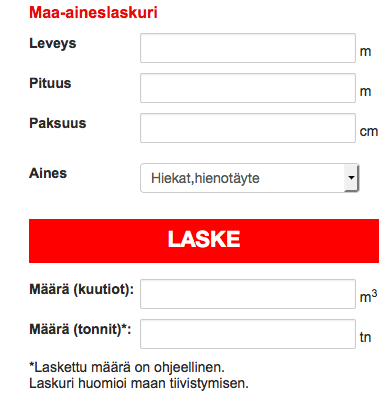
Task: Click the Maa-aineslaskuri heading
Action: [93, 13]
